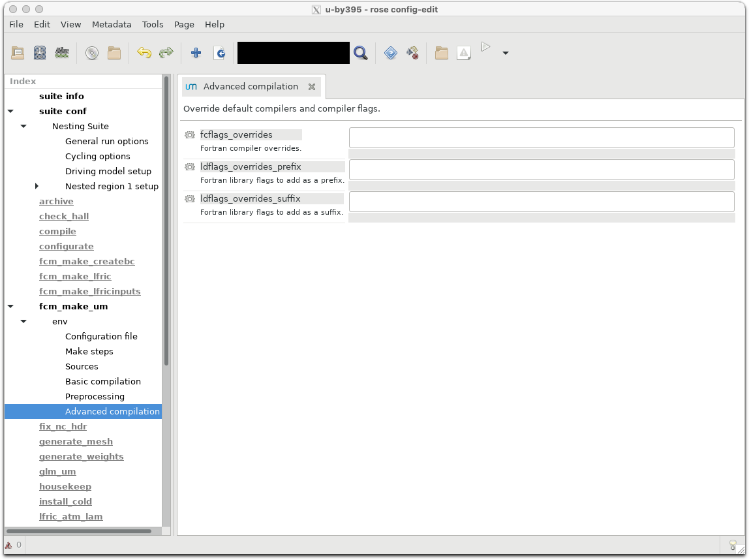Image resolution: width=749 pixels, height=560 pixels.
Task: Collapse the suite conf tree node
Action: [10, 112]
